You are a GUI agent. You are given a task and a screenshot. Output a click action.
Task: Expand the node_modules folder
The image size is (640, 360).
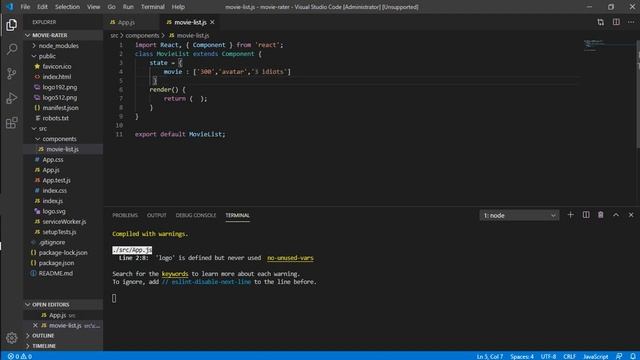[63, 46]
